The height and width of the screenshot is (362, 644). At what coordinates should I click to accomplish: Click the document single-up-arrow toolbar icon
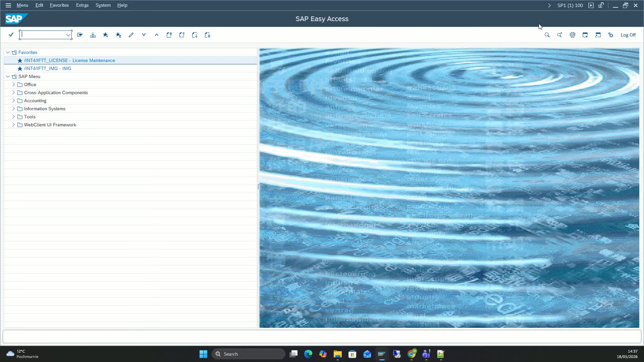[182, 35]
